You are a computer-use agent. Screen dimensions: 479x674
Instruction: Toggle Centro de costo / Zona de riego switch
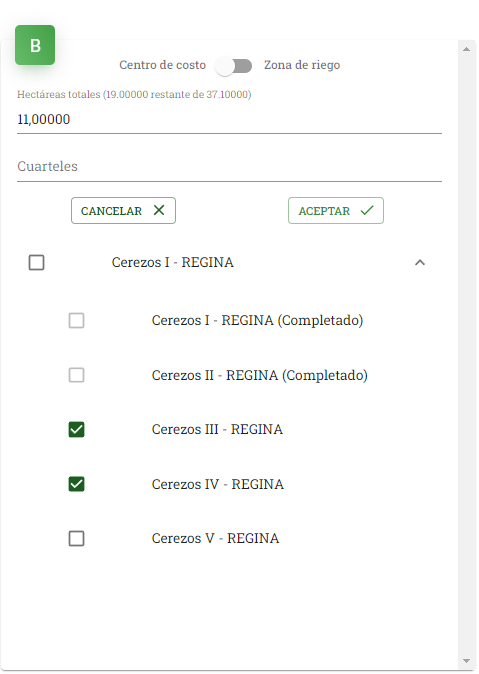[x=234, y=66]
